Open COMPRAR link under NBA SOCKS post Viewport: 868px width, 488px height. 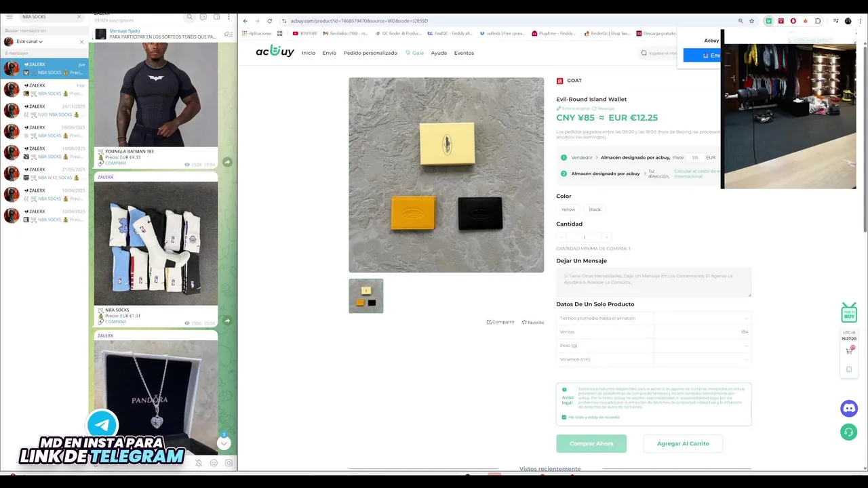click(115, 321)
